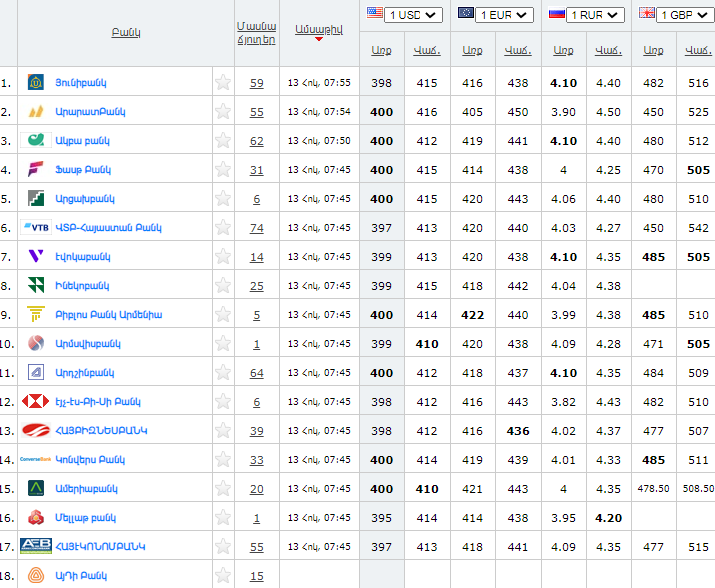Screen dimensions: 715x588
Task: Toggle the favorite star for row 15 Ameriabank
Action: (223, 488)
